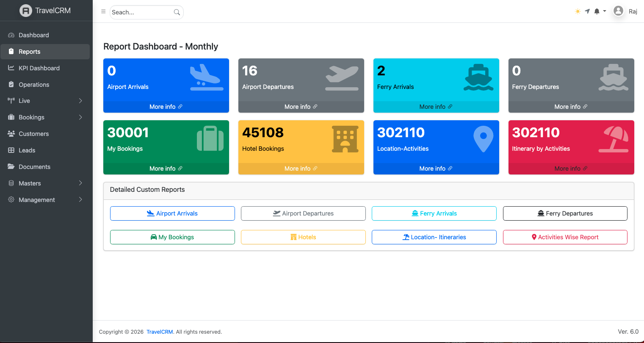Open the Ferry Departures custom report button

pos(565,213)
